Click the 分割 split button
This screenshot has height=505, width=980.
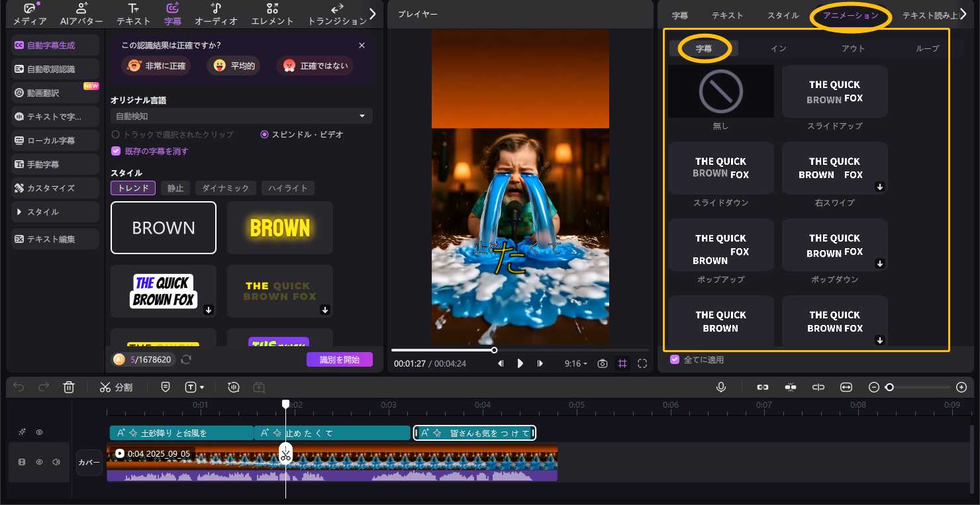(x=116, y=387)
